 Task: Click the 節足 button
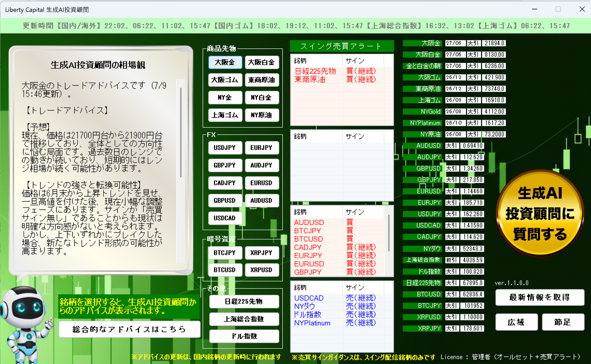pyautogui.click(x=563, y=322)
